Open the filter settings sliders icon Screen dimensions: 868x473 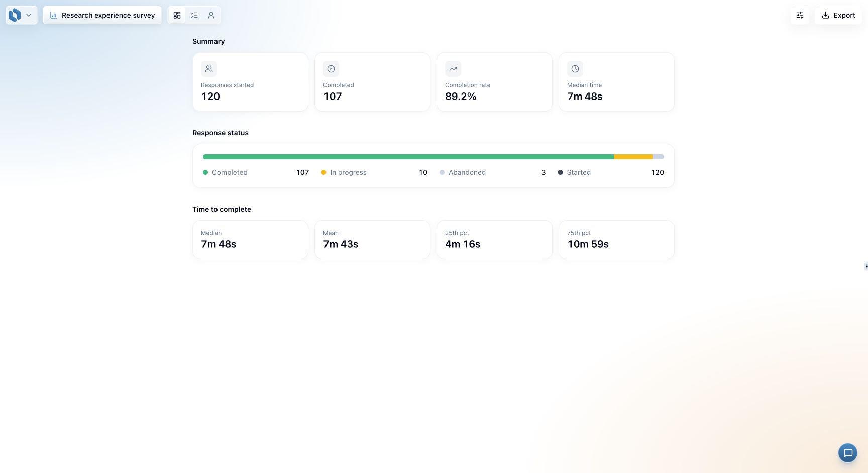point(800,15)
